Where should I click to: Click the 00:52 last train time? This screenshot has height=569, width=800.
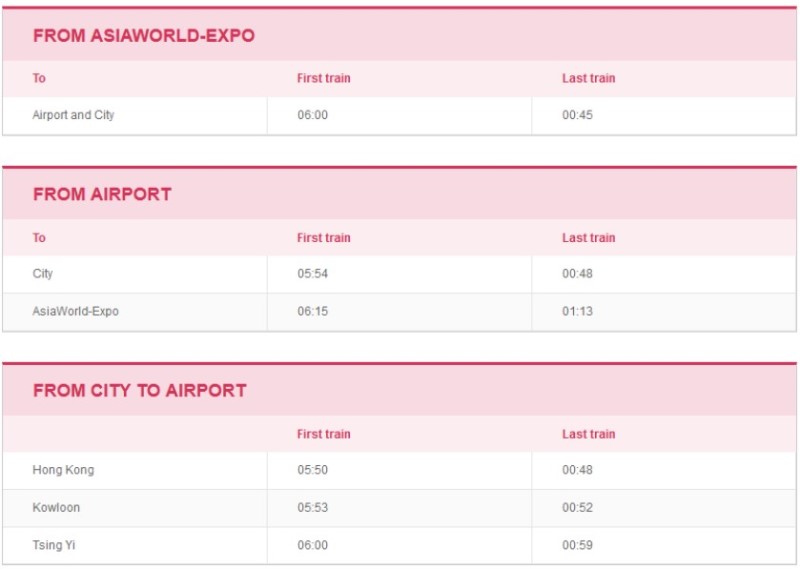(578, 508)
